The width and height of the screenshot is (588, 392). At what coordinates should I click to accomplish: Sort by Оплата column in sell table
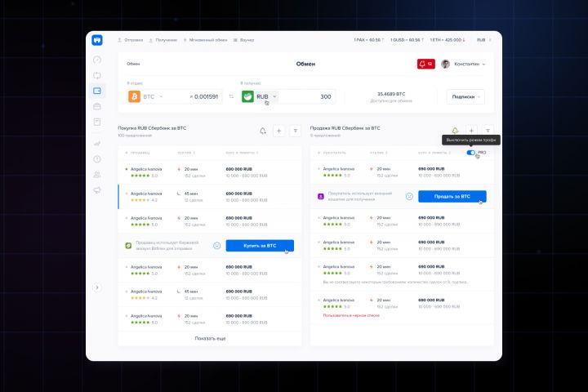[379, 153]
